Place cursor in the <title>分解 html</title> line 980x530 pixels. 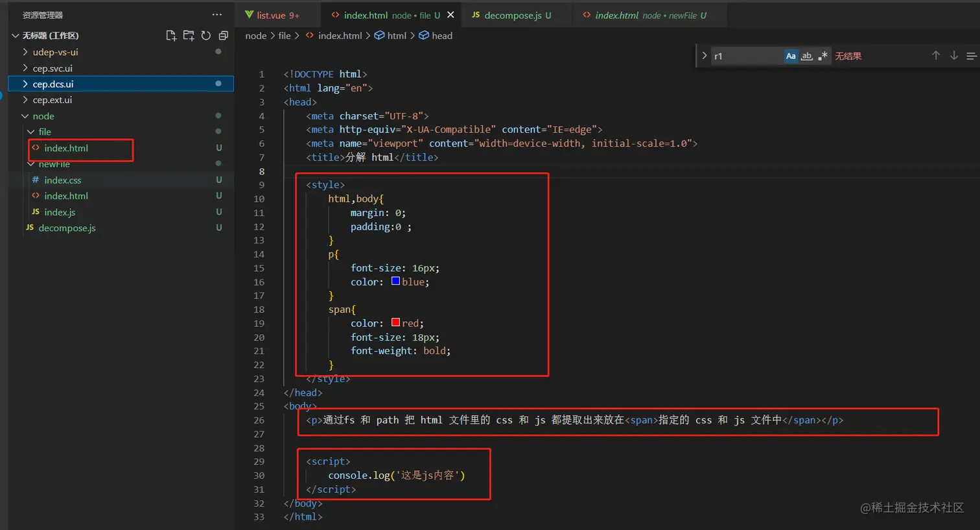(372, 157)
